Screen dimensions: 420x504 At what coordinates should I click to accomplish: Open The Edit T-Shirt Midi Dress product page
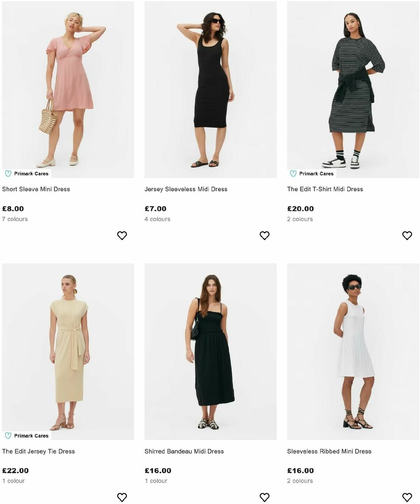325,188
